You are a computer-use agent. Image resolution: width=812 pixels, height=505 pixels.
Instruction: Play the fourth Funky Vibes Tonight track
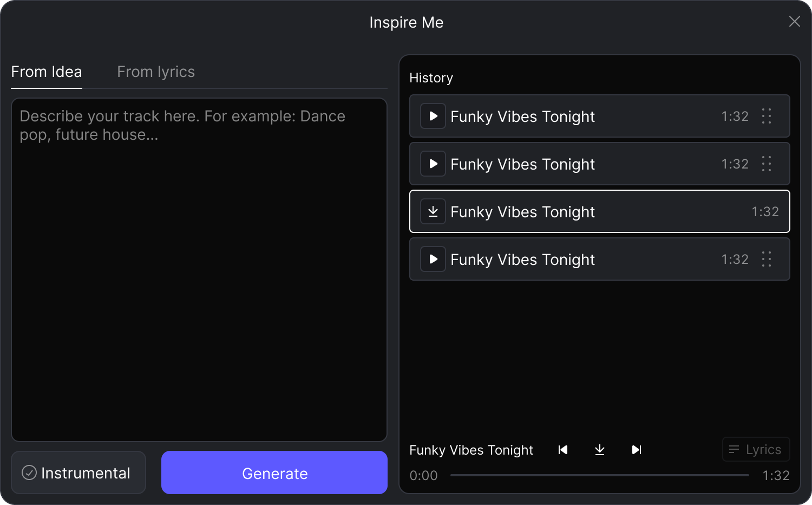pos(433,259)
